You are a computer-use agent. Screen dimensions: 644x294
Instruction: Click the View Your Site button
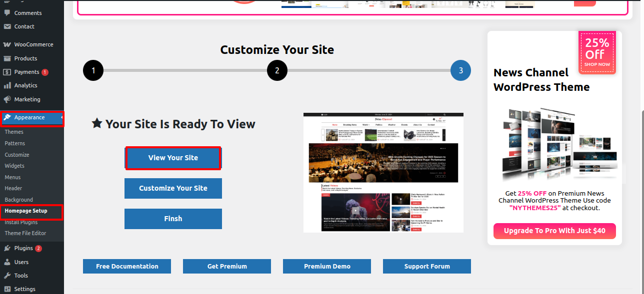coord(173,158)
